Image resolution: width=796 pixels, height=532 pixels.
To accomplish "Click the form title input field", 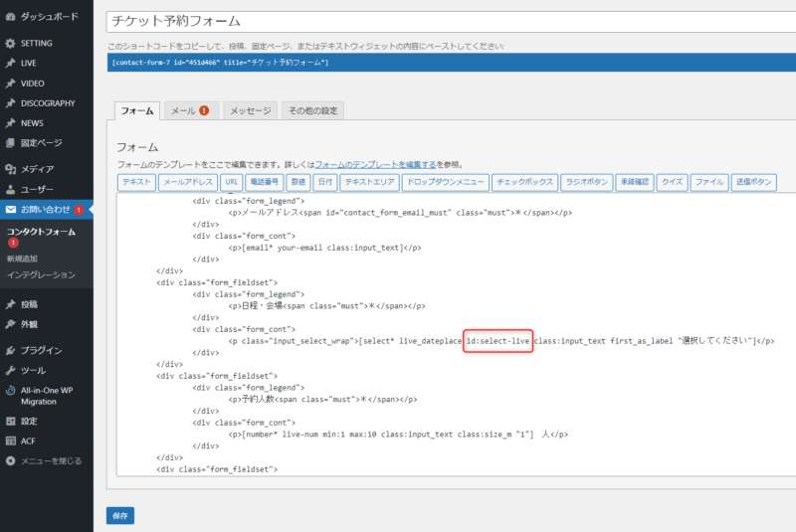I will pyautogui.click(x=451, y=21).
